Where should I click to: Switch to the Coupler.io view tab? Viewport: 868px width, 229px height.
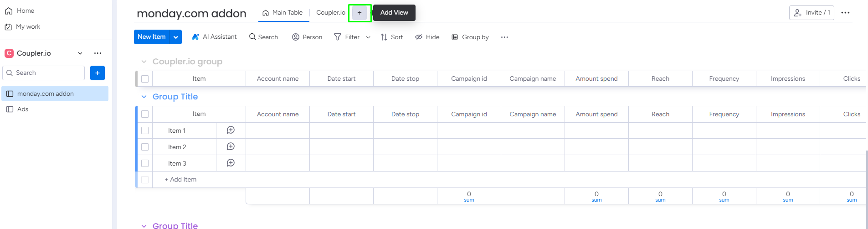click(x=330, y=13)
